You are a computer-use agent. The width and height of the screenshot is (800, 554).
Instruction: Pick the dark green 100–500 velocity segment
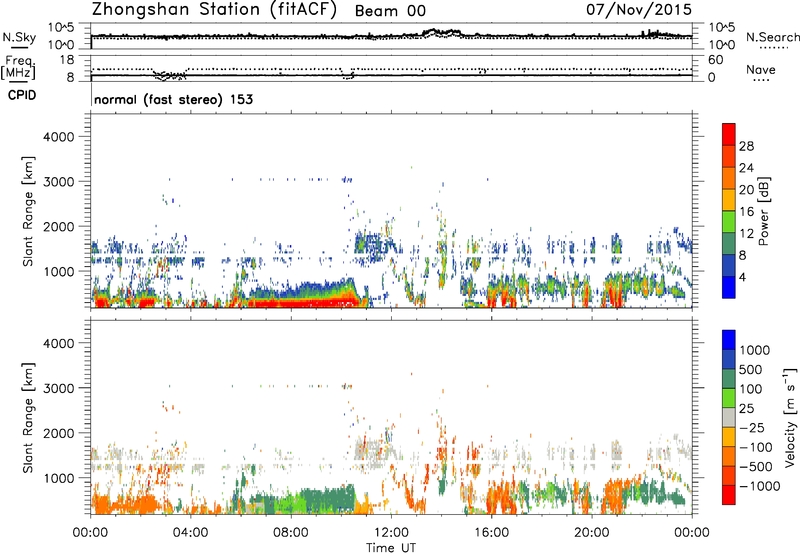point(729,379)
